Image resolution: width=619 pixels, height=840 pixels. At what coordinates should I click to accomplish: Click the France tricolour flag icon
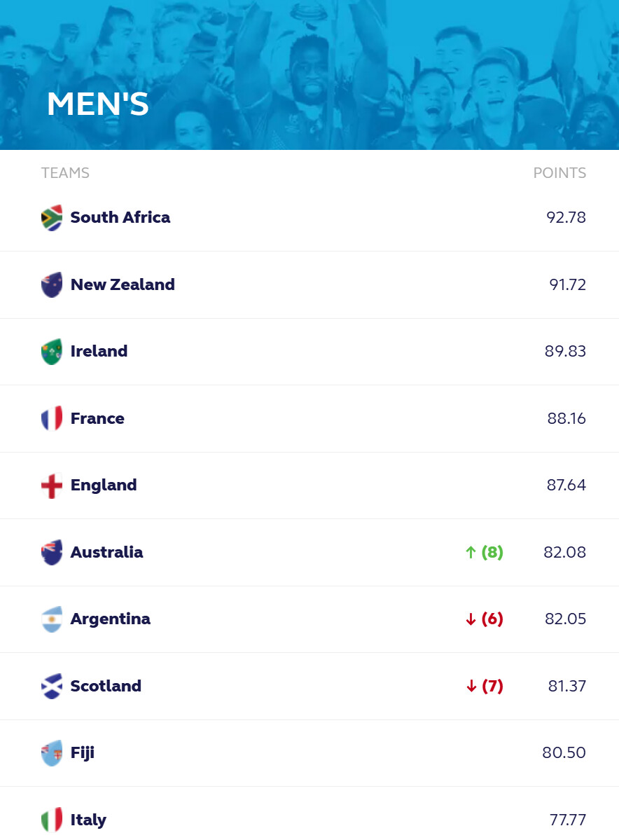click(x=52, y=418)
